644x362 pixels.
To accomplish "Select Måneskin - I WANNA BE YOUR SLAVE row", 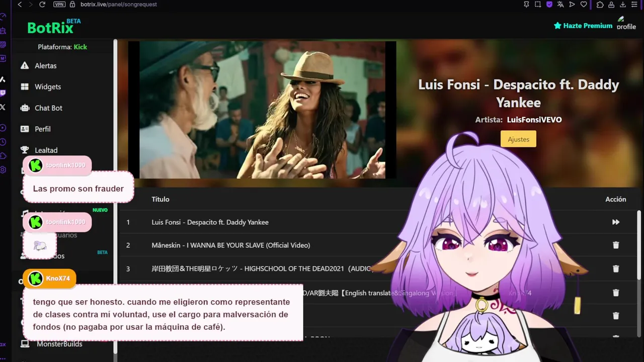I will [x=230, y=245].
